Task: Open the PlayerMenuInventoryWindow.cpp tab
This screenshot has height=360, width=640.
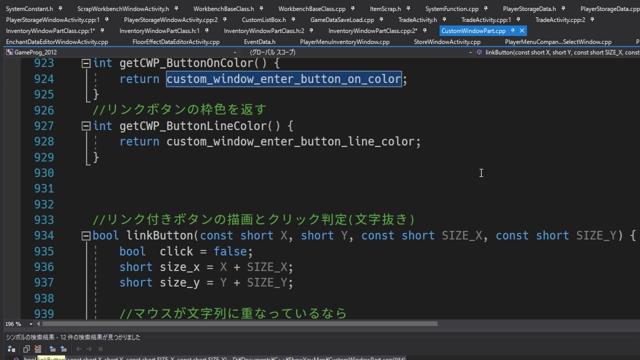Action: pos(344,42)
